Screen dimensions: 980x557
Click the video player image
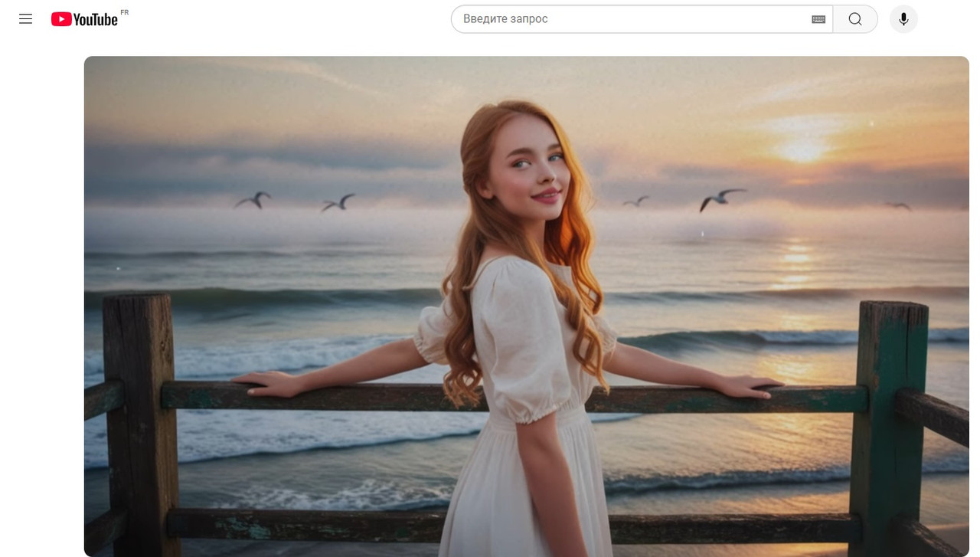[x=527, y=306]
